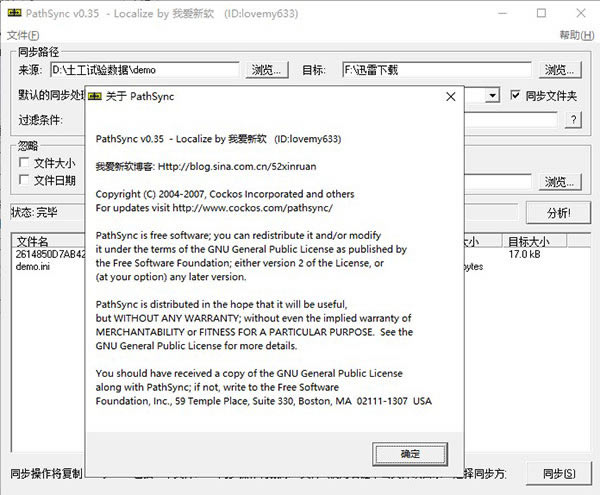The height and width of the screenshot is (495, 600).
Task: Browse for the source folder next to 来源
Action: tap(266, 70)
